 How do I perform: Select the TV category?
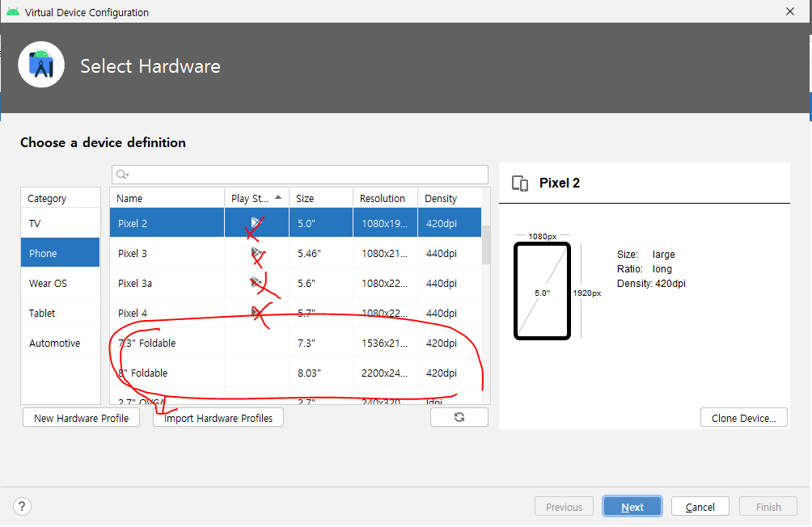61,223
